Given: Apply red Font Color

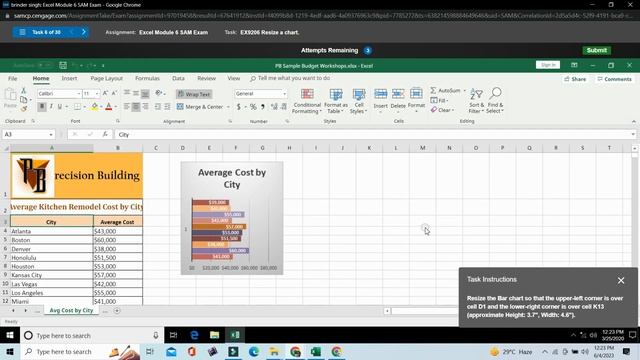Looking at the screenshot, I should click(109, 107).
